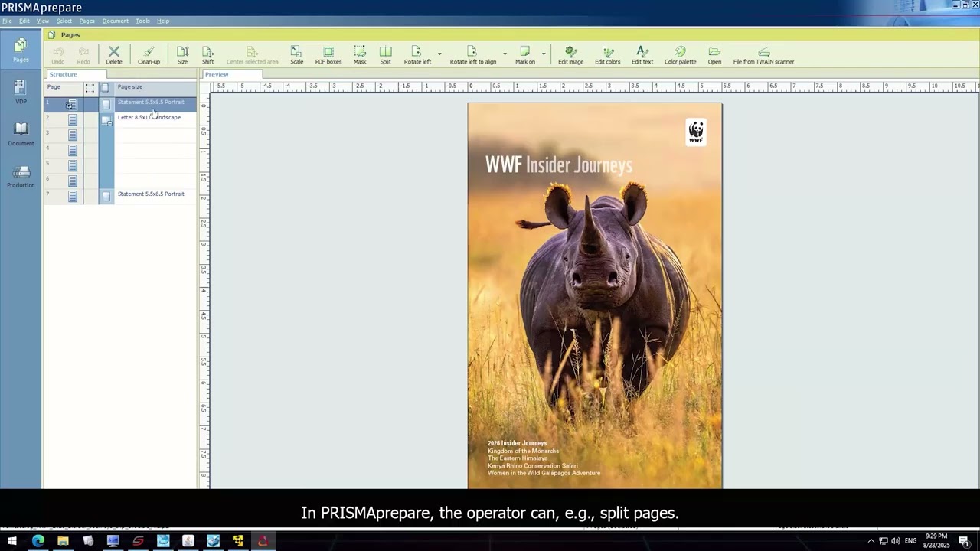Open the Edit menu
The width and height of the screenshot is (980, 551).
pos(24,21)
